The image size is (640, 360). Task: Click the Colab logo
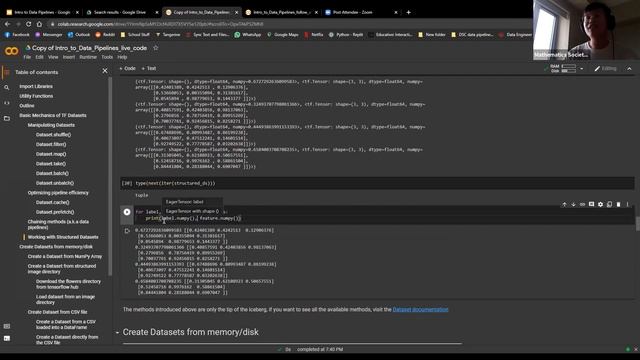(11, 51)
